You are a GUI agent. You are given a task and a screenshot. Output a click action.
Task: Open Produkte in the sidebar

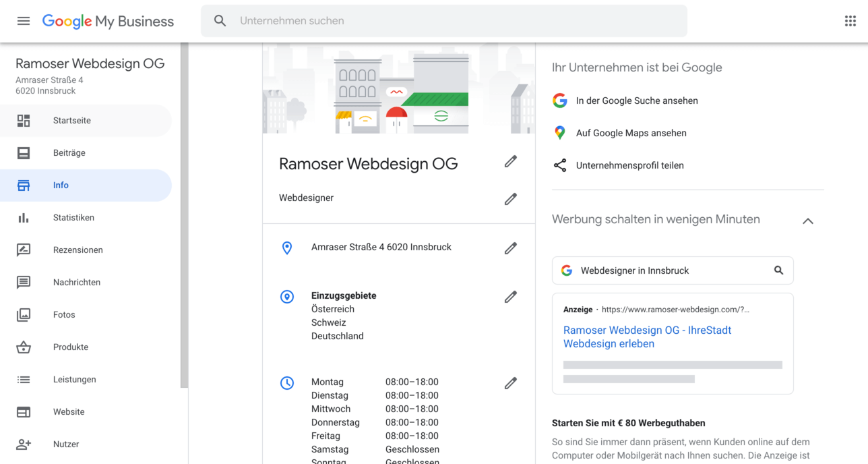point(86,347)
